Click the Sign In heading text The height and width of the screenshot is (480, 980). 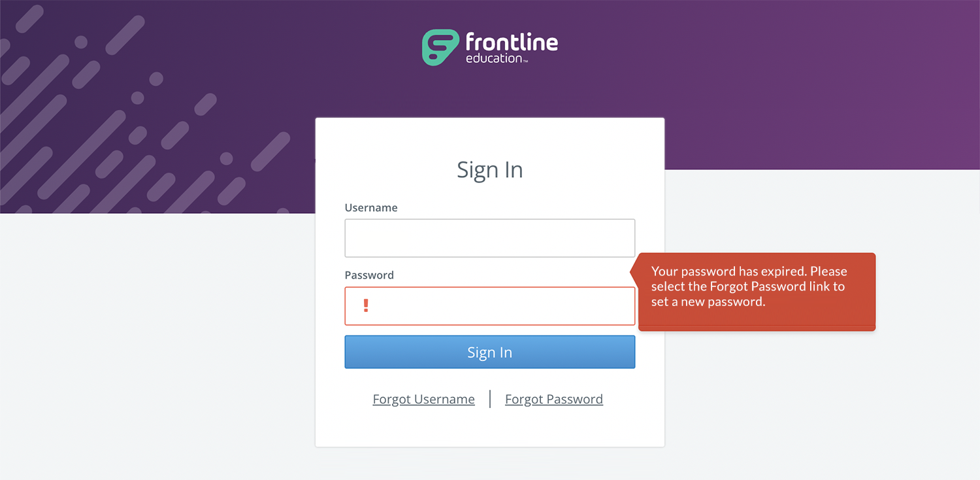pos(489,169)
